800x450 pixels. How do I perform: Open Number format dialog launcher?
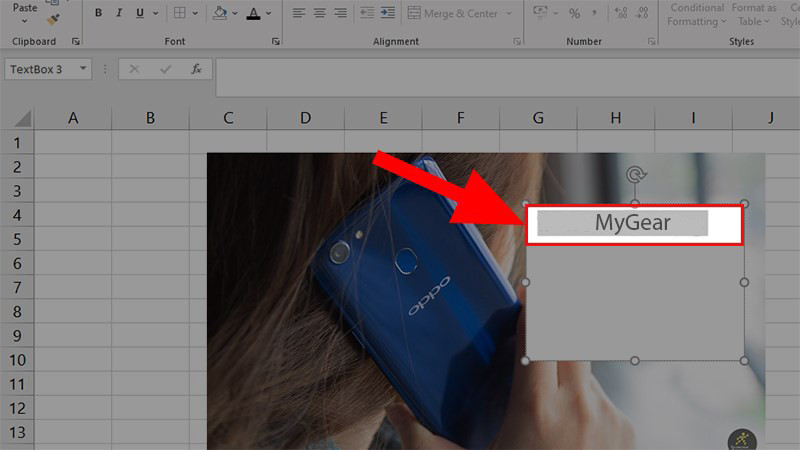pos(652,41)
